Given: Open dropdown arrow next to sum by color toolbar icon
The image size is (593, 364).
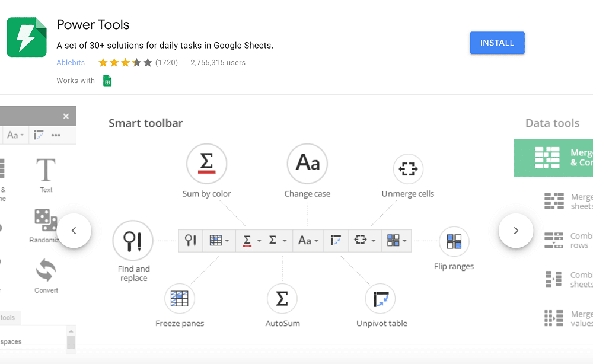Looking at the screenshot, I should pos(259,241).
